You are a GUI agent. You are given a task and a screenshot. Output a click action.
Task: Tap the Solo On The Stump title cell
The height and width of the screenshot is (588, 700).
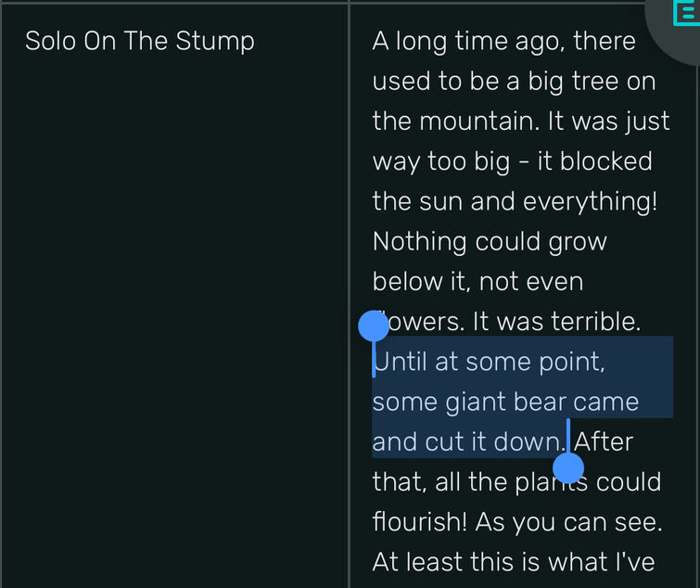[174, 295]
